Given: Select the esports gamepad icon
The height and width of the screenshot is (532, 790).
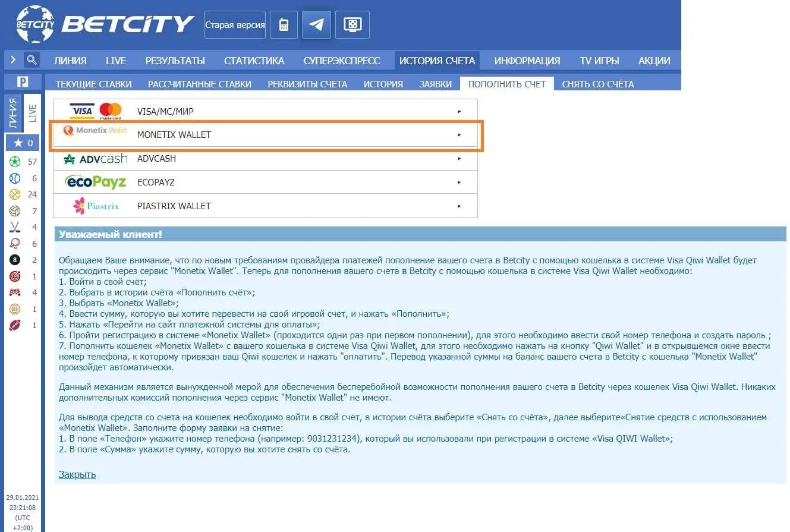Looking at the screenshot, I should 15,292.
